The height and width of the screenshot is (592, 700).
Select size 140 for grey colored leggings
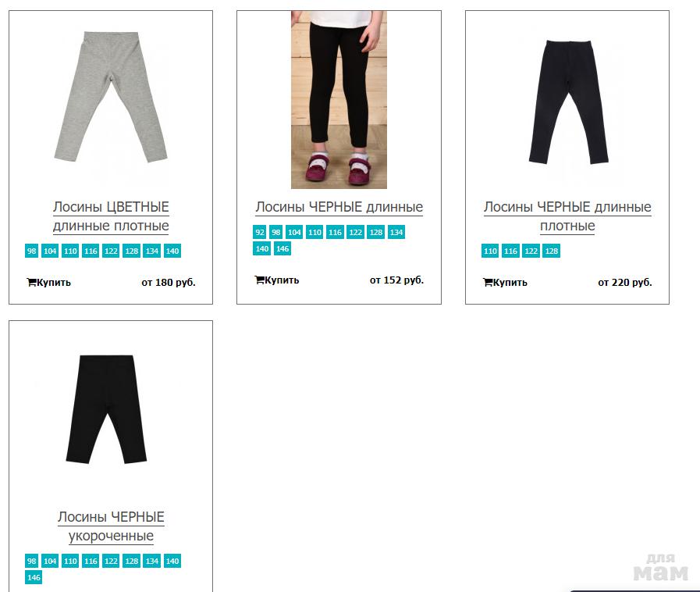coord(172,251)
